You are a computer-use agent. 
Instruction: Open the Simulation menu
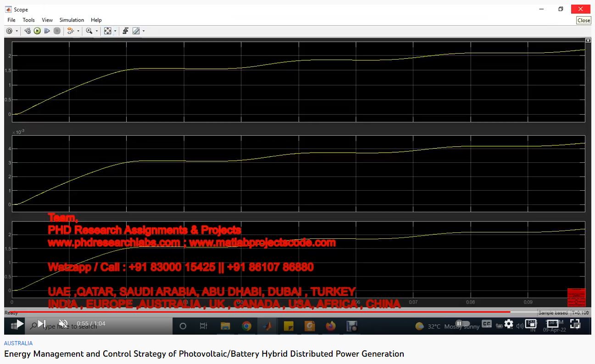point(72,20)
